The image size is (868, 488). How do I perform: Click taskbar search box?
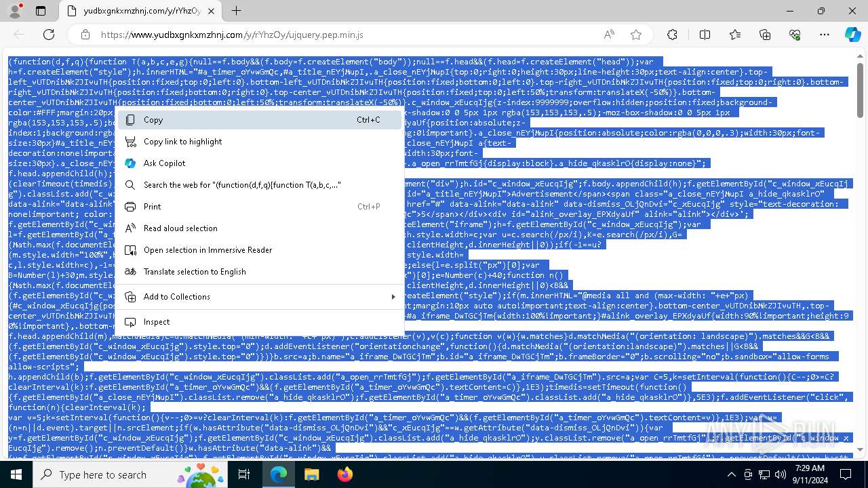(130, 474)
